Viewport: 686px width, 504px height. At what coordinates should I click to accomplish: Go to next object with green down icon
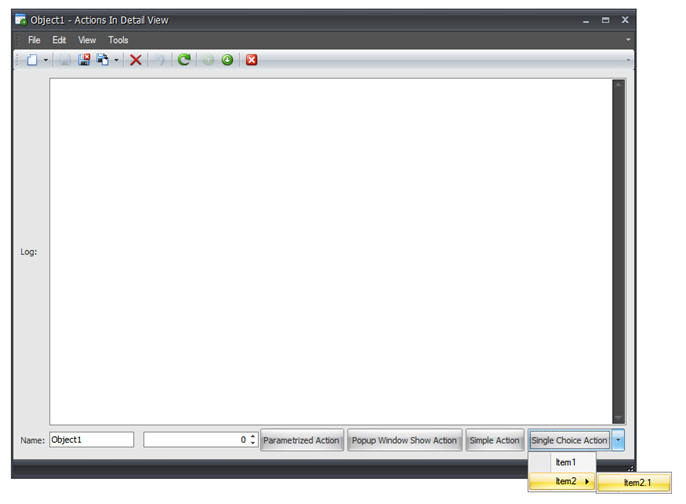[x=227, y=60]
